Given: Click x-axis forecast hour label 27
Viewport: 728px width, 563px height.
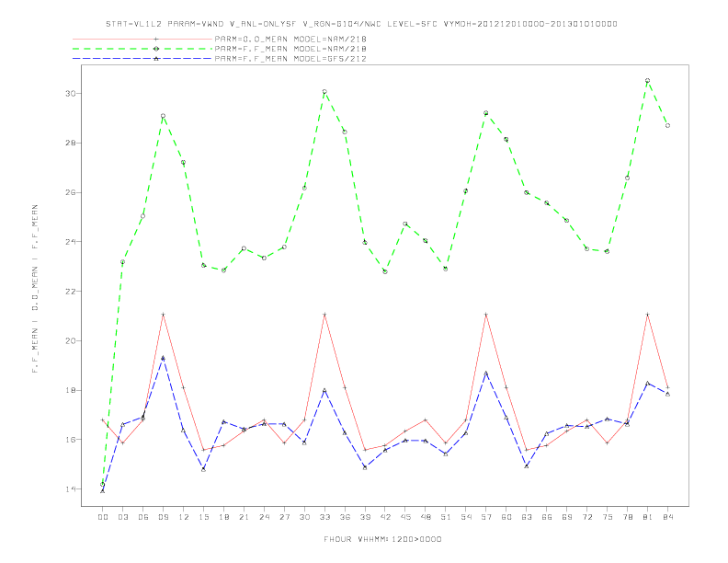Looking at the screenshot, I should pos(284,517).
